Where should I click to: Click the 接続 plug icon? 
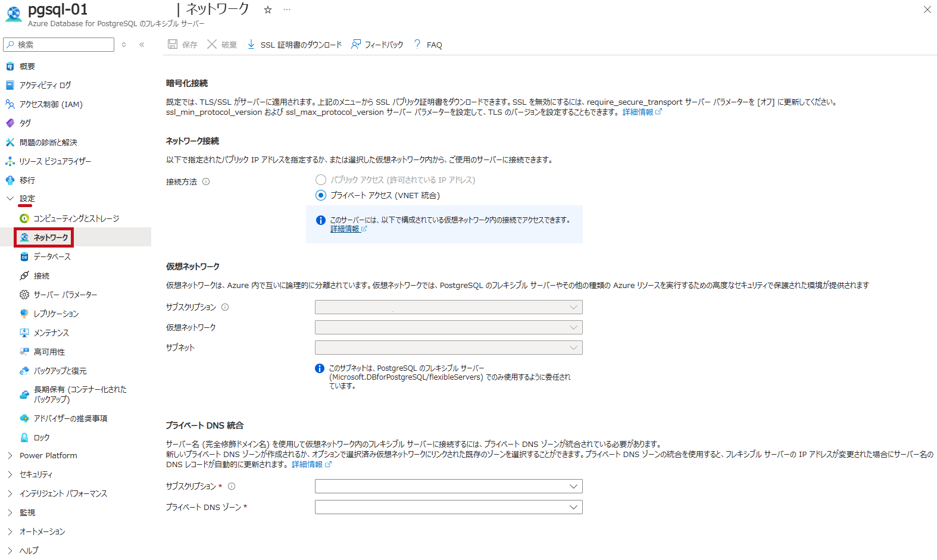coord(24,276)
